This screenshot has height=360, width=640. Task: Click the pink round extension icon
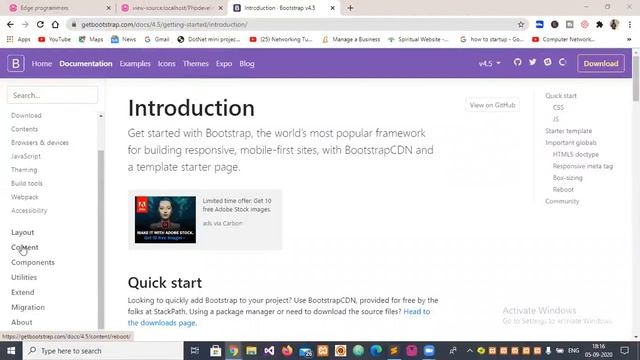584,24
